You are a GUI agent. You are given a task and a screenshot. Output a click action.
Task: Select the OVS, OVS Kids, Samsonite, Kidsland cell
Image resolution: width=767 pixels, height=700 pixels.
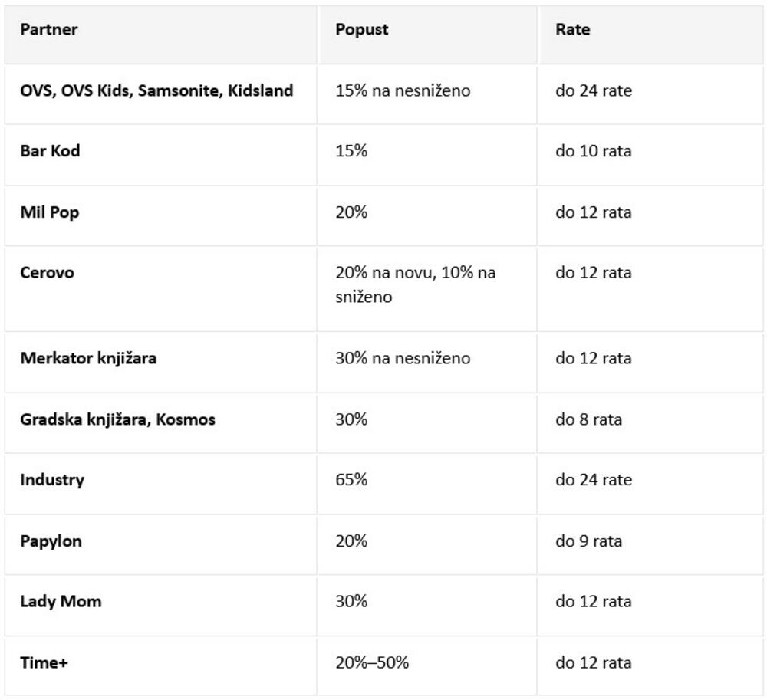click(x=156, y=90)
